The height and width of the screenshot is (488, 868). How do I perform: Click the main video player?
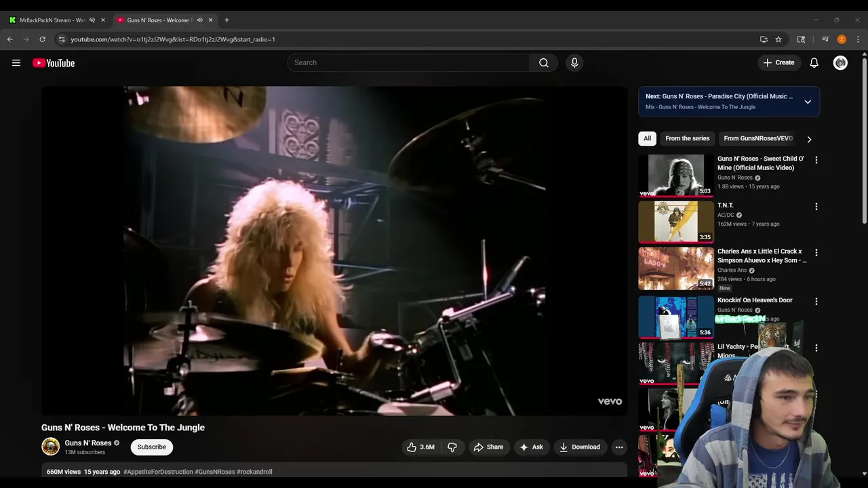[x=334, y=251]
